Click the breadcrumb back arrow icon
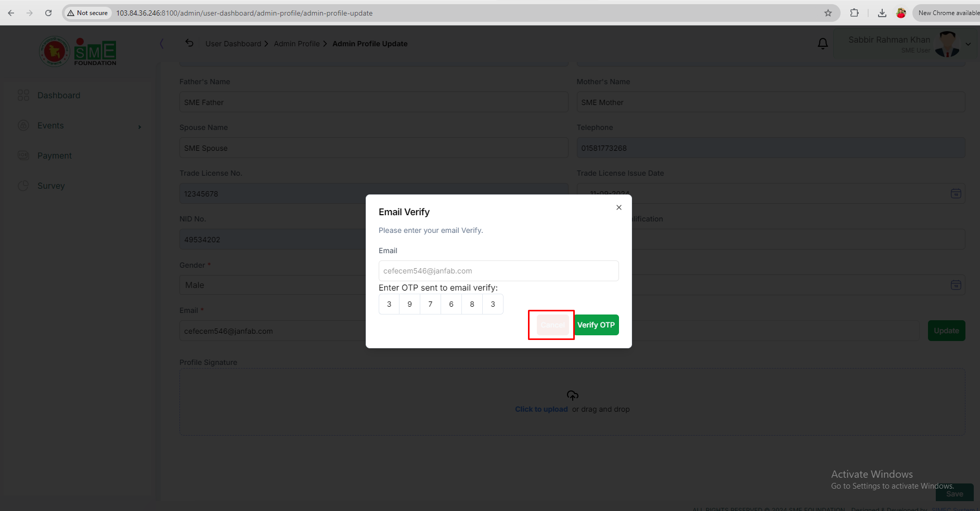 pyautogui.click(x=189, y=43)
